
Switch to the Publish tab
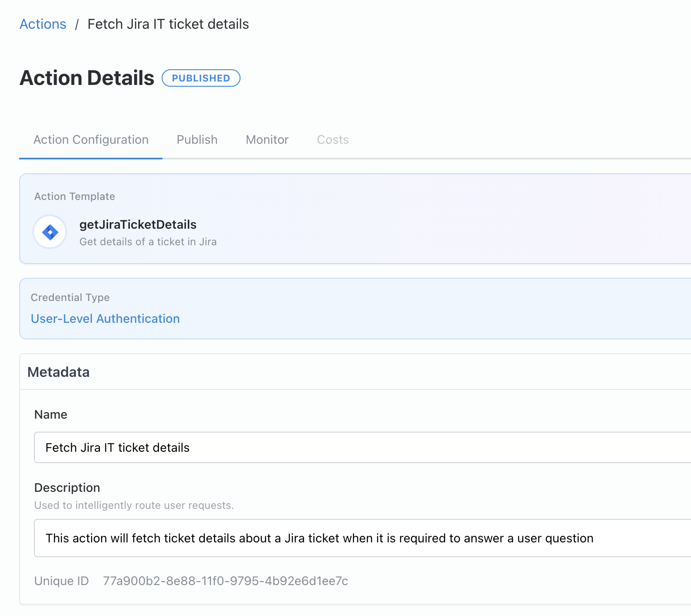tap(197, 140)
